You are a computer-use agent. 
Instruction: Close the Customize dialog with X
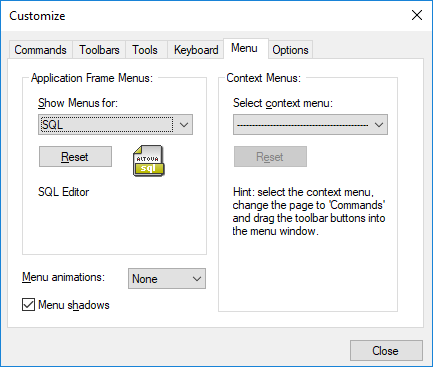[417, 15]
